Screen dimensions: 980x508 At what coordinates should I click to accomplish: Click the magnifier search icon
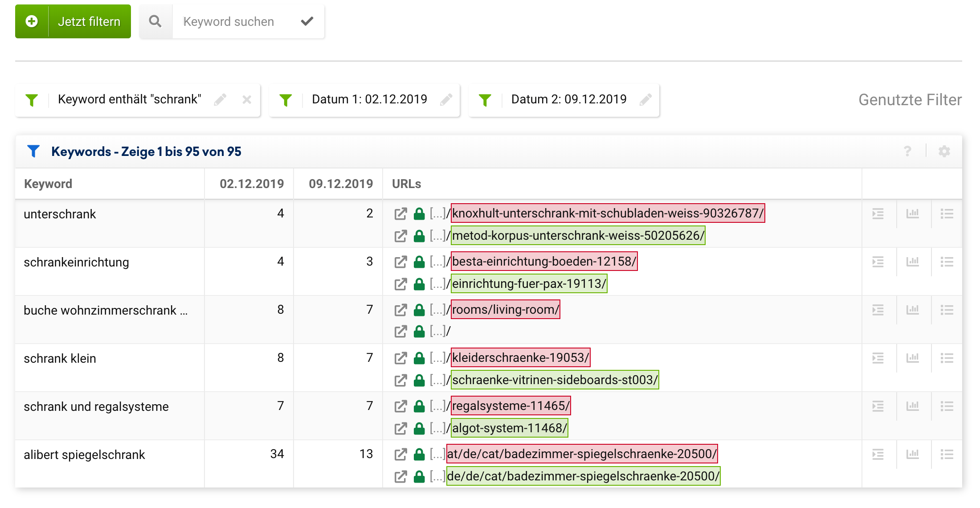[x=155, y=21]
